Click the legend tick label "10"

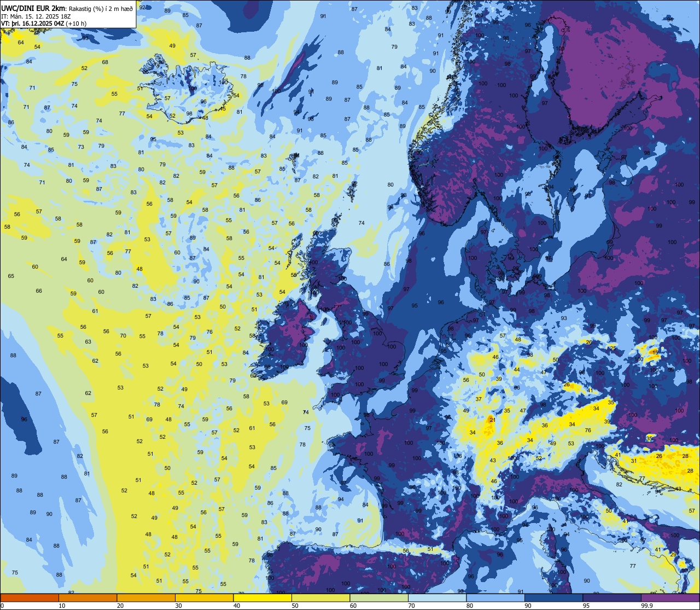click(62, 606)
